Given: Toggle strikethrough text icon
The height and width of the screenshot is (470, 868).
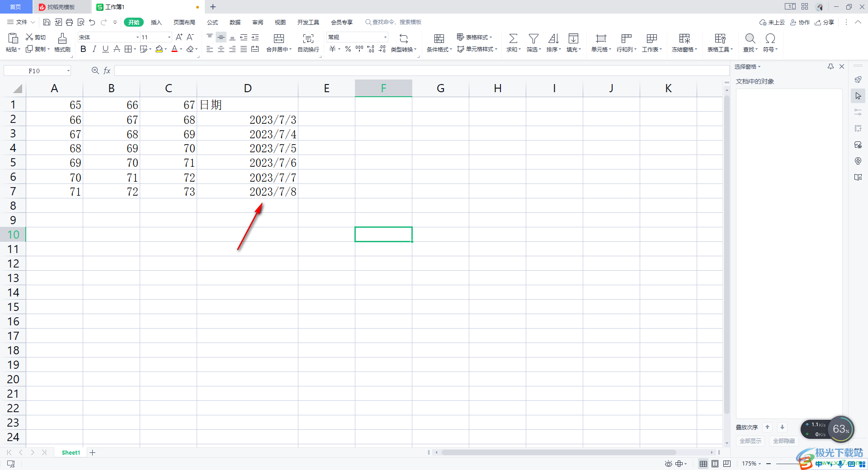Looking at the screenshot, I should click(x=117, y=49).
